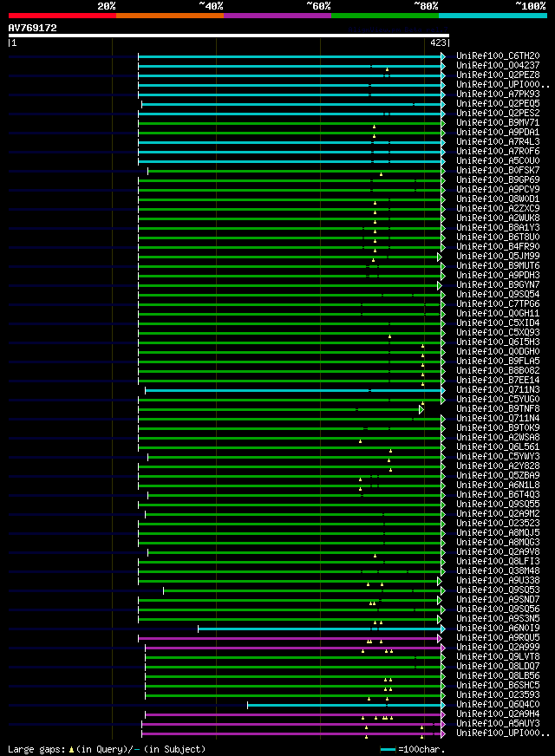
Task: Select the UniRef100_B0FSK7 label
Action: coord(498,170)
